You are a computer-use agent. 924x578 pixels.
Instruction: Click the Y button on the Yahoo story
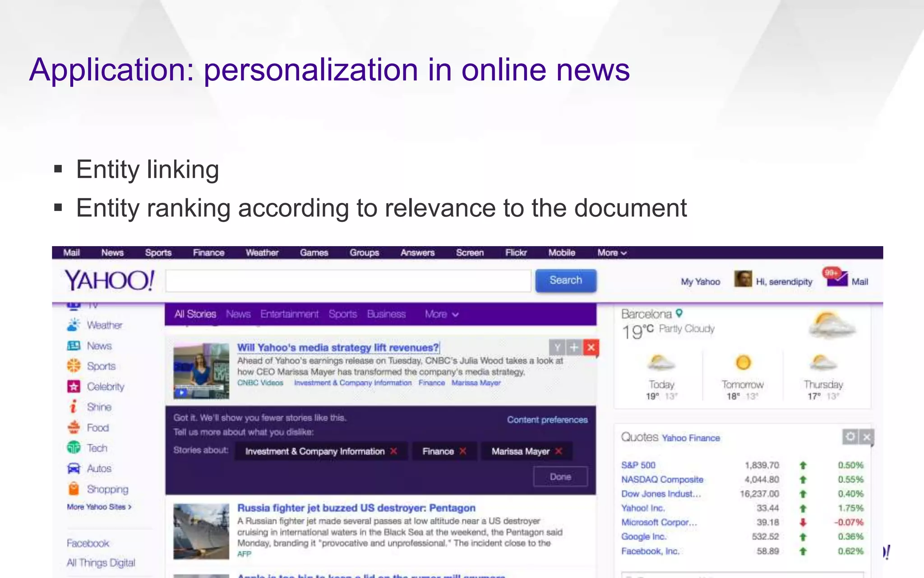(557, 347)
